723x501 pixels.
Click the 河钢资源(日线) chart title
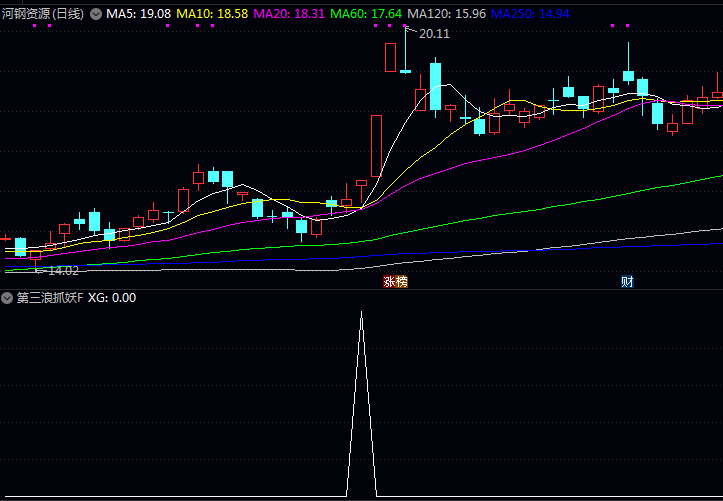tap(43, 14)
